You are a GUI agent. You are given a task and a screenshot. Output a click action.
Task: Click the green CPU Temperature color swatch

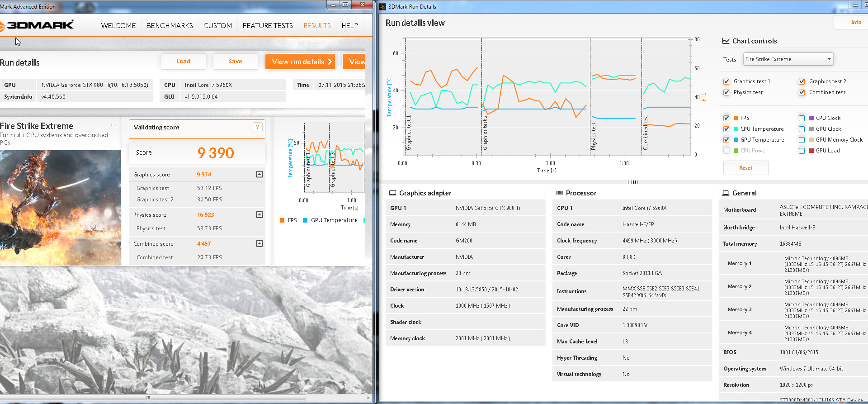click(x=736, y=129)
